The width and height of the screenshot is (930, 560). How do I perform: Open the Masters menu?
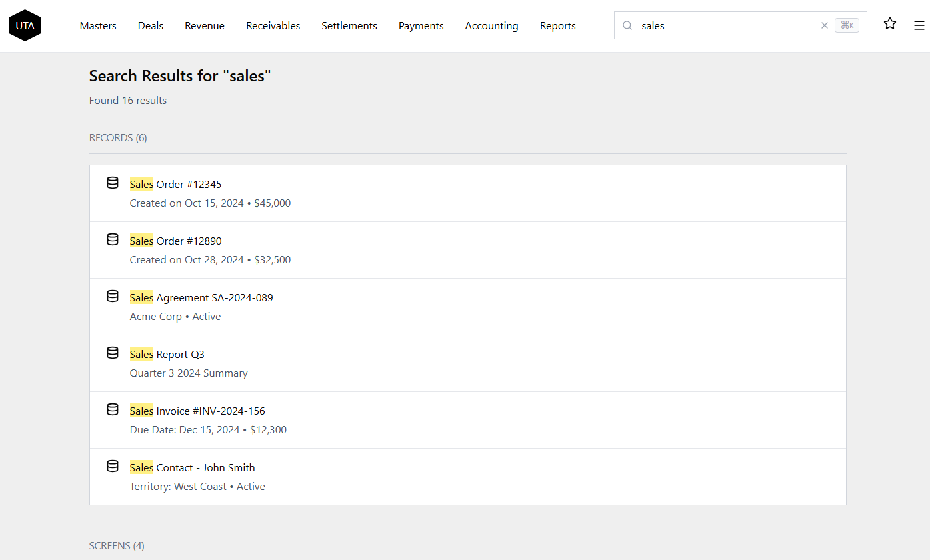(x=97, y=25)
